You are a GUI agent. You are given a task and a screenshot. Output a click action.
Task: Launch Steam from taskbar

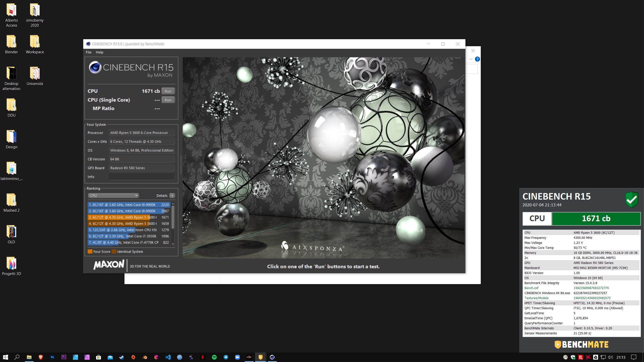[122, 357]
